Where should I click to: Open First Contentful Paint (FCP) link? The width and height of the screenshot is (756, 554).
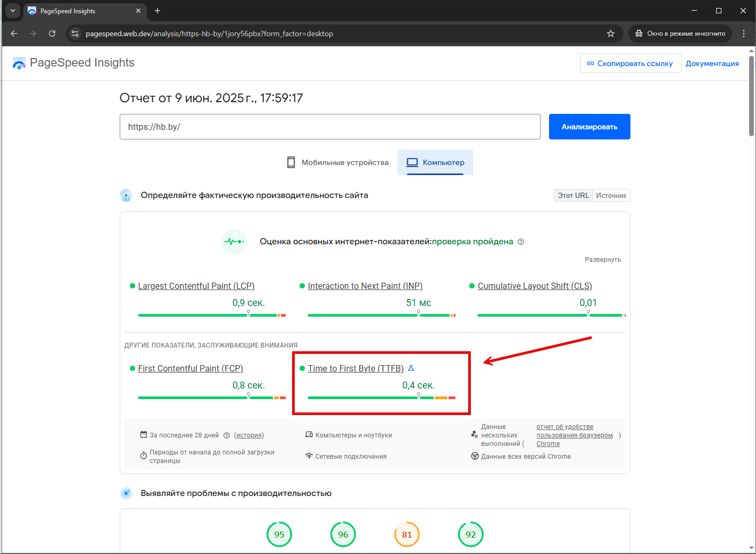point(190,368)
